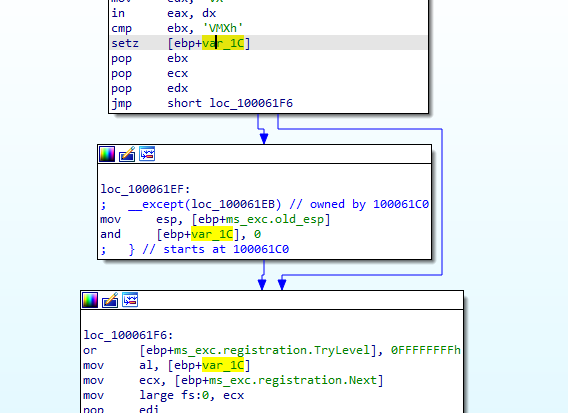Click the group nodes icon on loc_100061F6 block

click(x=130, y=300)
